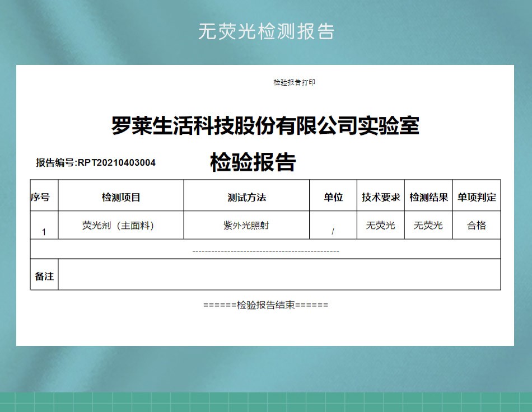
Task: Select the 序号 column header
Action: tap(44, 195)
